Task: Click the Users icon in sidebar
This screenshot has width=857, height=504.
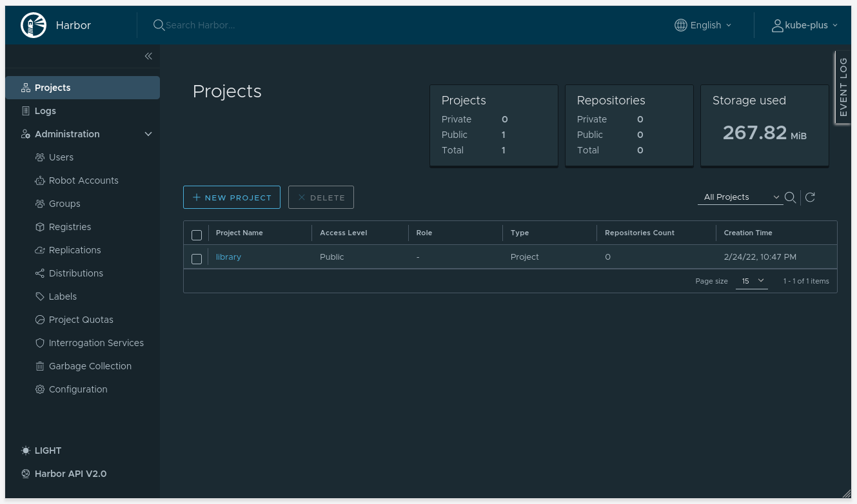Action: click(x=40, y=157)
